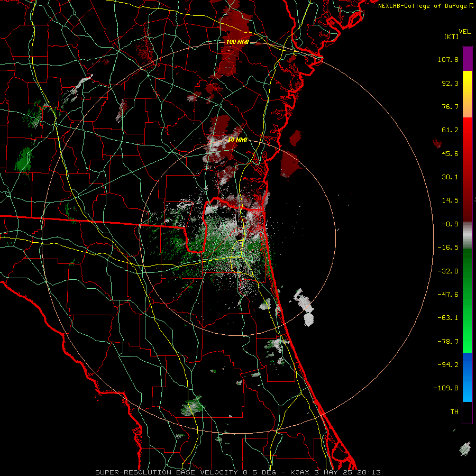476x476 pixels.
Task: Click the TH threshold legend label
Action: pyautogui.click(x=454, y=412)
